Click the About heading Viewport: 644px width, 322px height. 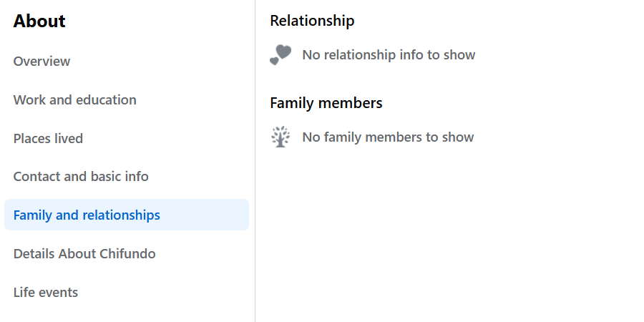(x=39, y=21)
